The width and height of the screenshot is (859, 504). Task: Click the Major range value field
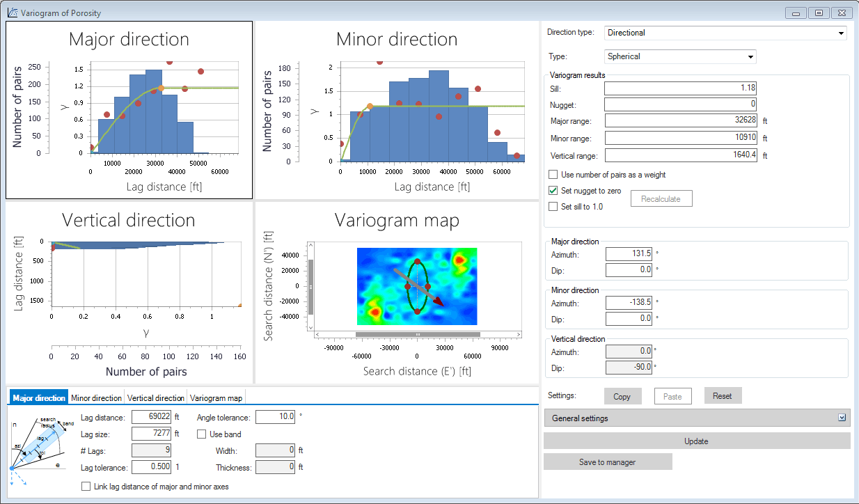[680, 120]
